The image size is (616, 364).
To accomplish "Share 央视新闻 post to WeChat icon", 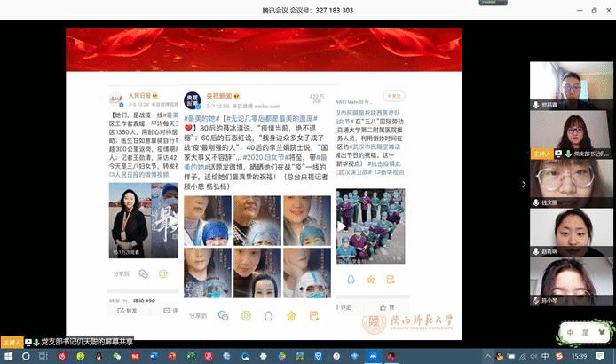I will pos(223,316).
